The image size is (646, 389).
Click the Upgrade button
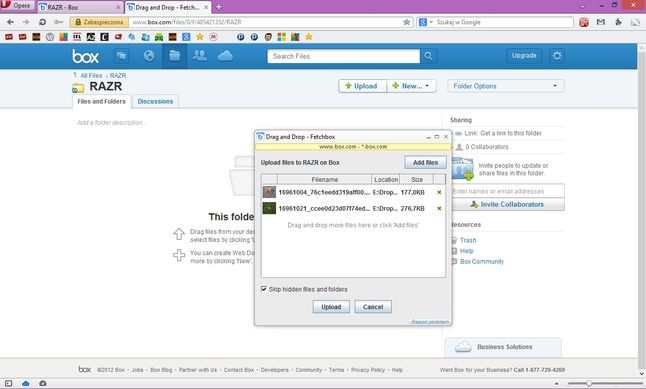click(x=524, y=56)
